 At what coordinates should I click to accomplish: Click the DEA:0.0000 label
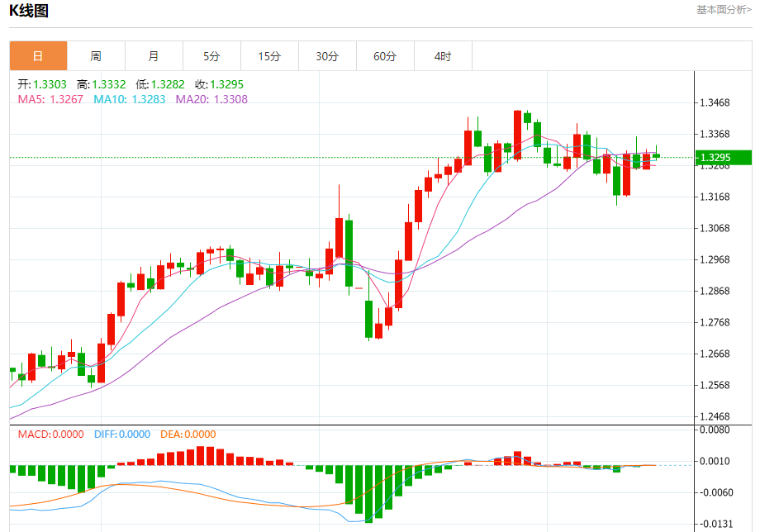coord(188,435)
